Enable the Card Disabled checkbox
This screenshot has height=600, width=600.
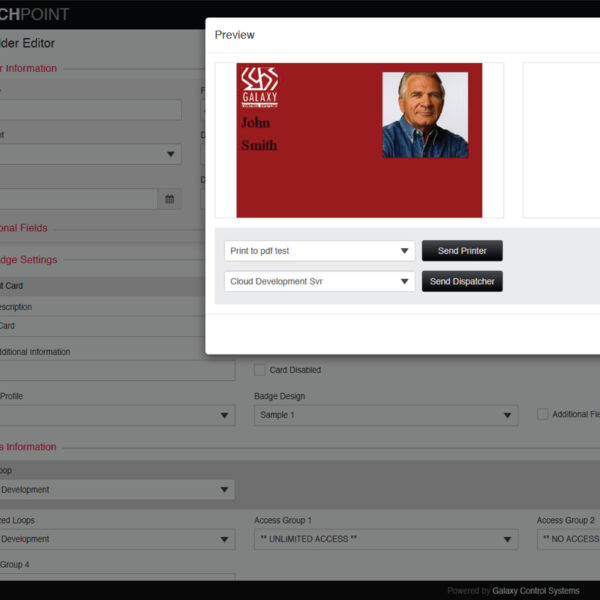click(x=260, y=370)
